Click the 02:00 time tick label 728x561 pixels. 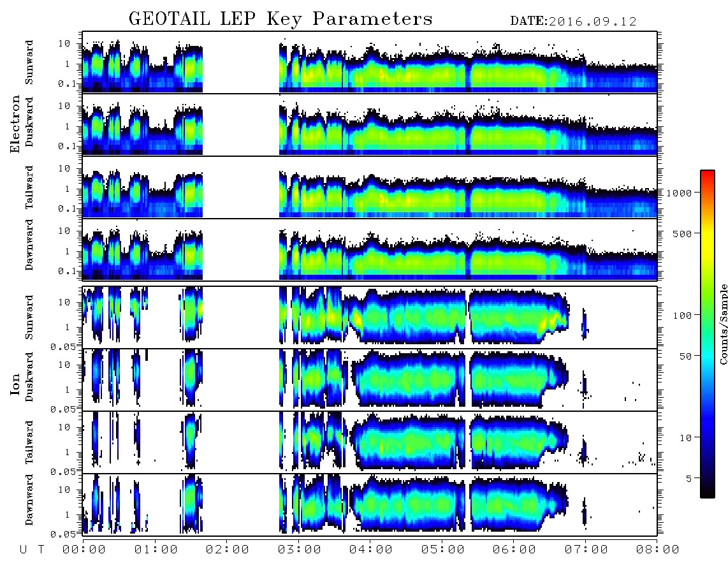coord(227,550)
